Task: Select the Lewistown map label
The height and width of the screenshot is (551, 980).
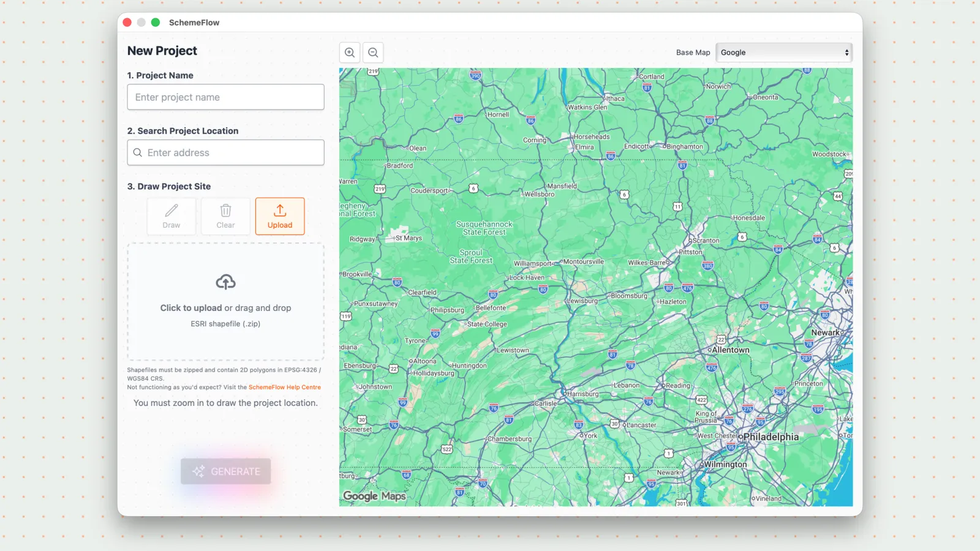Action: click(x=513, y=351)
